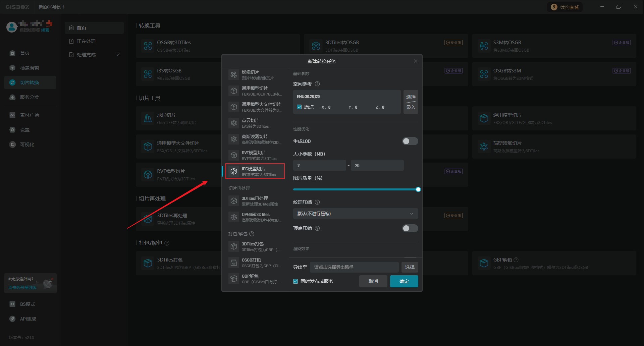Click the 导出至 export path field

tap(354, 267)
